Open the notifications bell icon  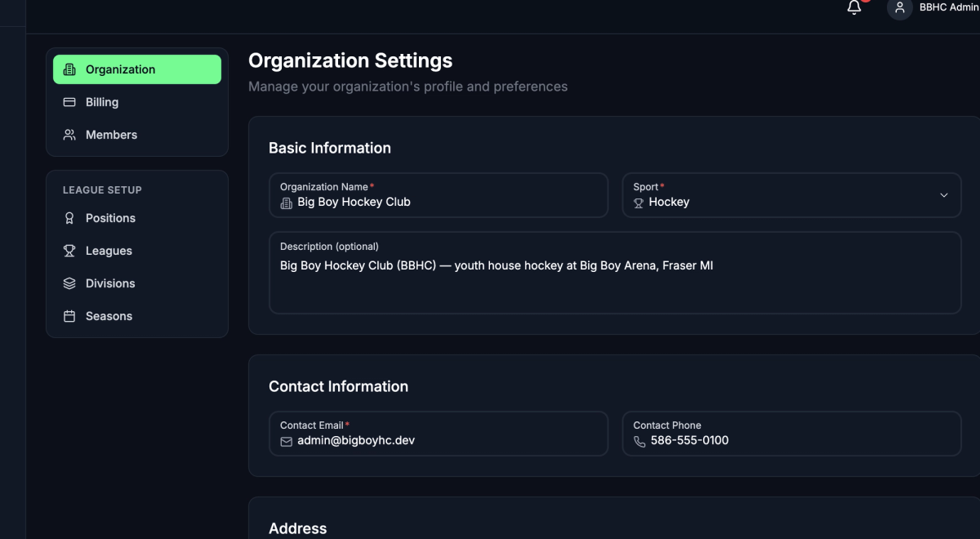[x=854, y=8]
